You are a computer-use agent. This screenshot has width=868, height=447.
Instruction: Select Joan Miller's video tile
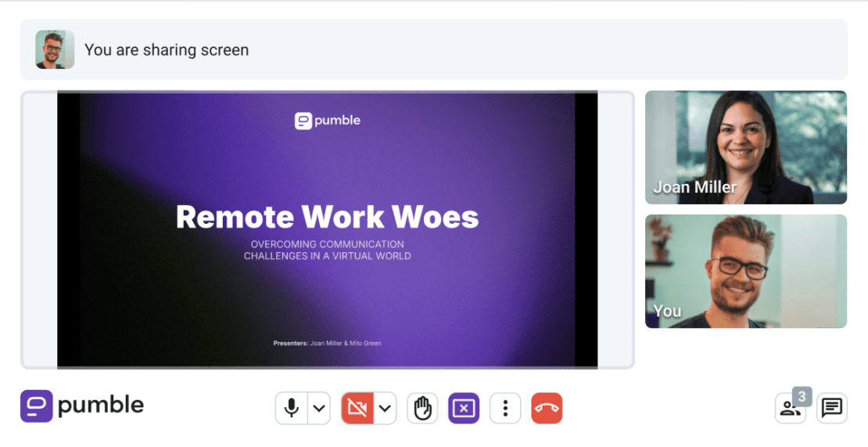[745, 147]
